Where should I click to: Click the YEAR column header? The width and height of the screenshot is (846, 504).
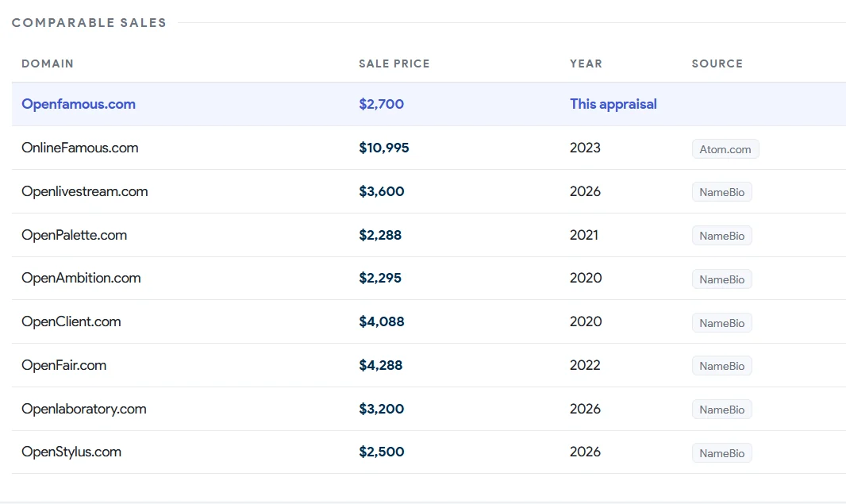pyautogui.click(x=586, y=63)
